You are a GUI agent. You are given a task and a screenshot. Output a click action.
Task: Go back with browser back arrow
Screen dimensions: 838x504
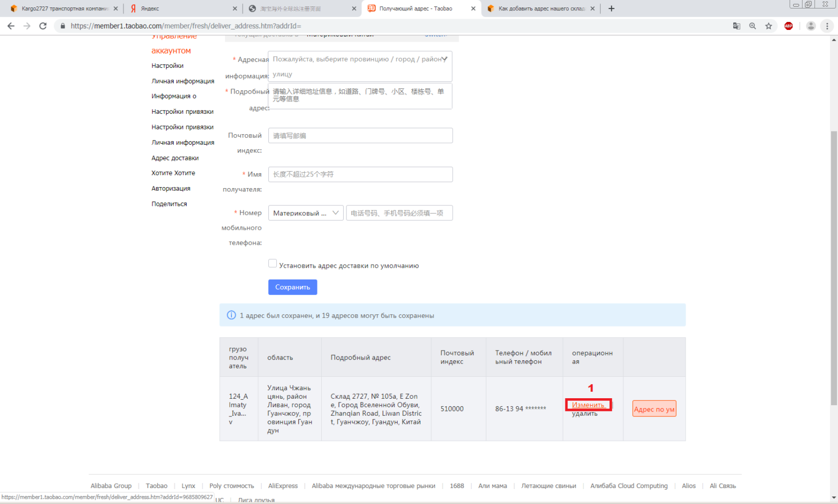[x=11, y=26]
